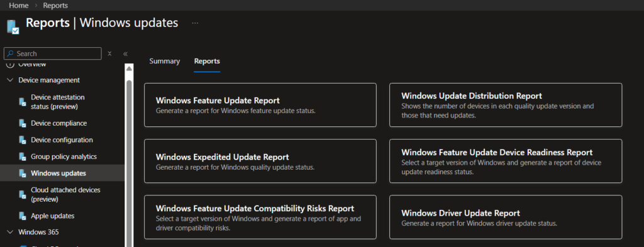
Task: Click the Group policy analytics item icon
Action: point(23,156)
